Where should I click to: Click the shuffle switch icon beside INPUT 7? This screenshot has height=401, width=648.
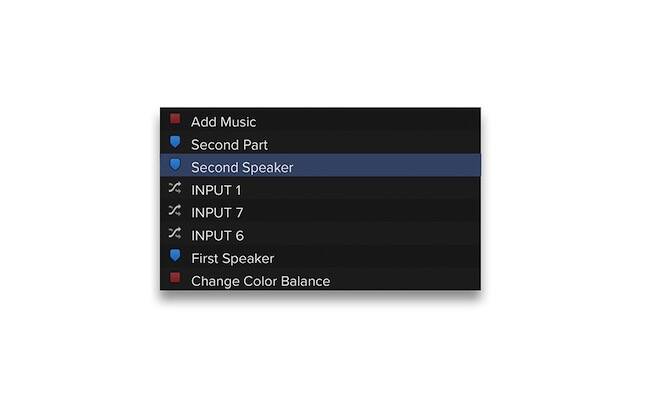click(175, 211)
